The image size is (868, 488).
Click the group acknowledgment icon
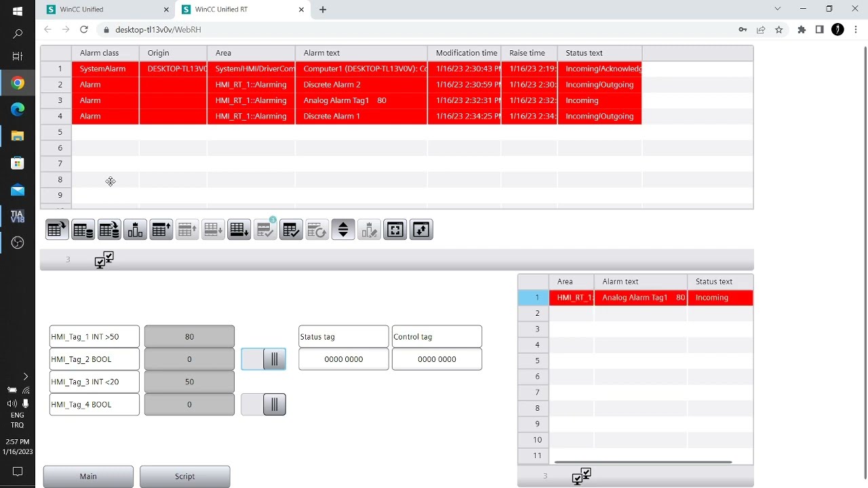click(x=291, y=230)
